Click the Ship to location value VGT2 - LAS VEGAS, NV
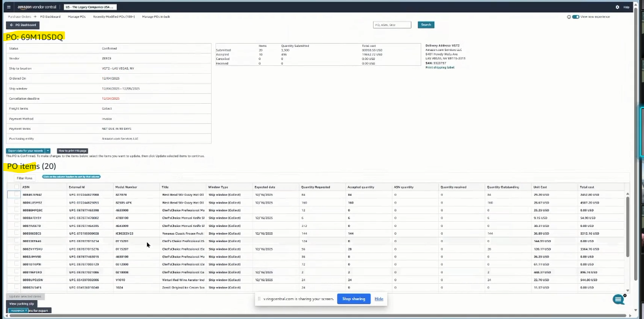The image size is (644, 319). pyautogui.click(x=118, y=68)
